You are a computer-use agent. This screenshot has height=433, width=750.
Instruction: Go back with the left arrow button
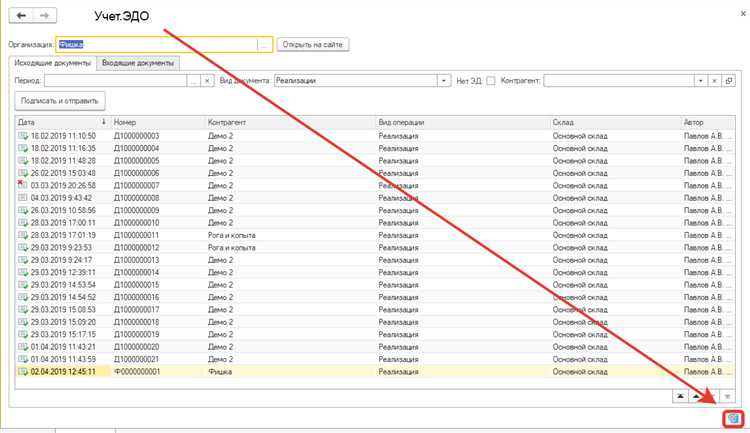(x=21, y=16)
